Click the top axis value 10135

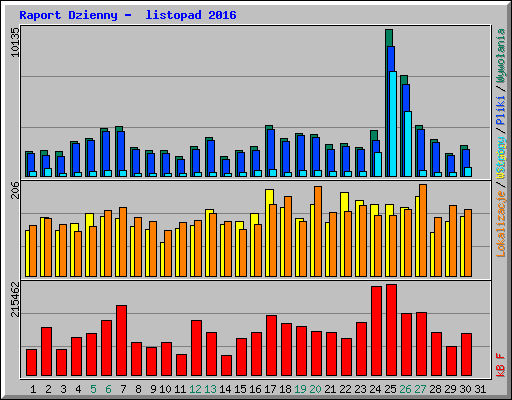(15, 42)
